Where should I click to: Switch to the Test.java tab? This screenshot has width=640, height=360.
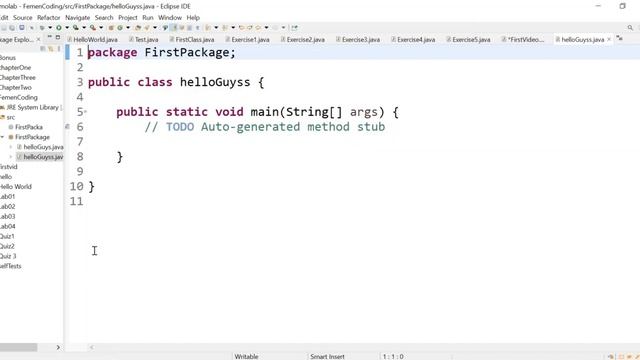click(x=144, y=40)
